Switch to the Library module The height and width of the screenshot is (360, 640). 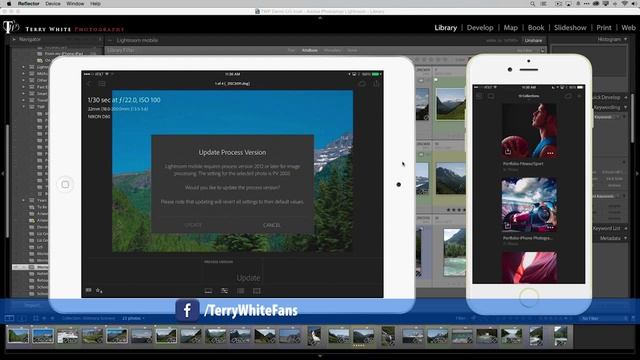pyautogui.click(x=445, y=28)
